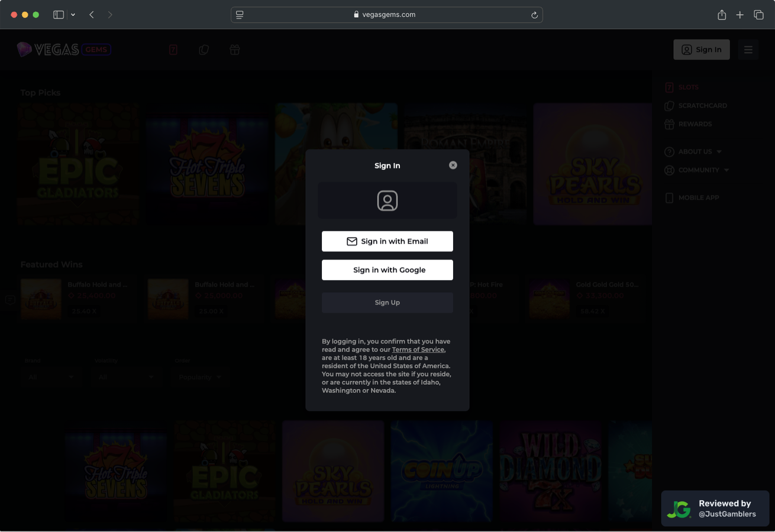Click Sign in with Google button

pyautogui.click(x=387, y=270)
